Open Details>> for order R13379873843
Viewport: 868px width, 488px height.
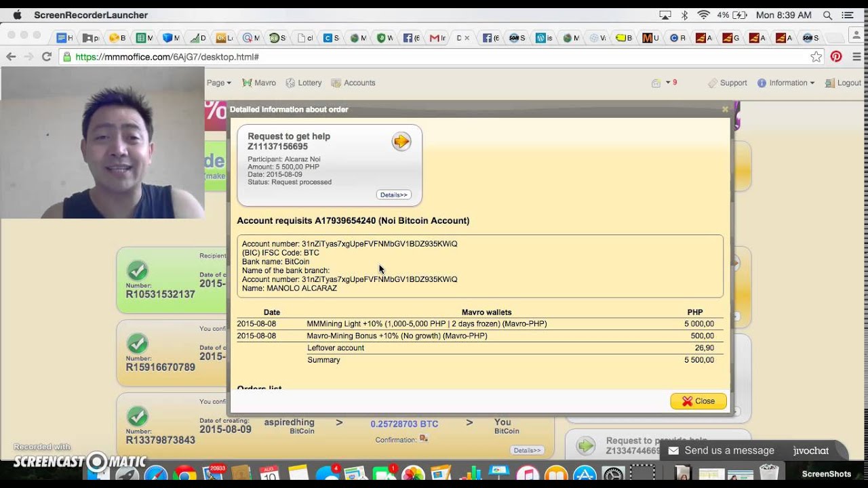tap(527, 450)
